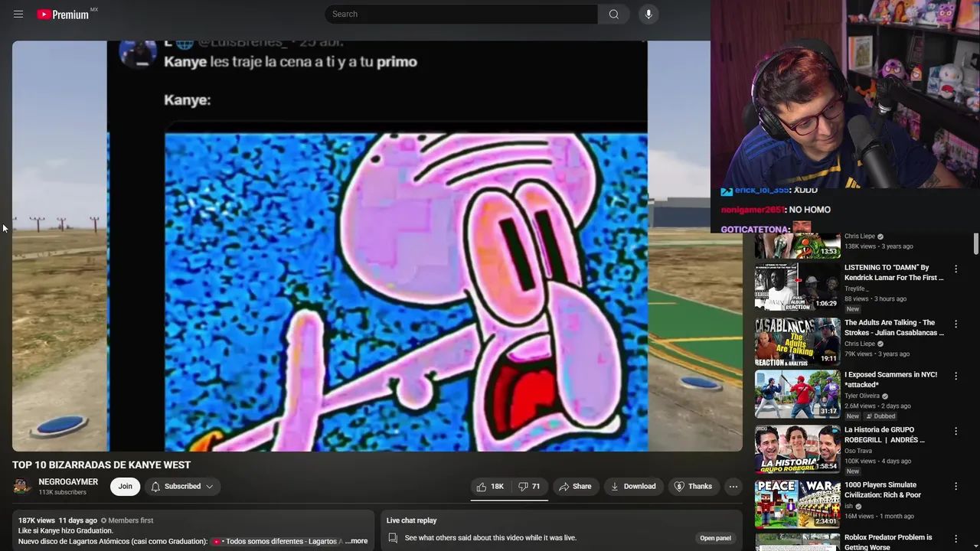Click the magnifier search button
980x551 pixels.
click(x=613, y=14)
